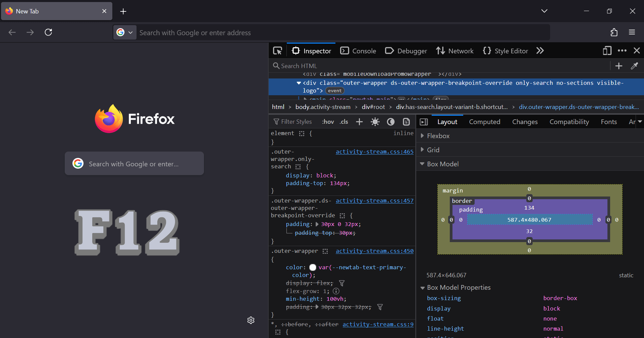Toggle light color scheme simulation (sun icon)
This screenshot has width=644, height=338.
(x=375, y=122)
